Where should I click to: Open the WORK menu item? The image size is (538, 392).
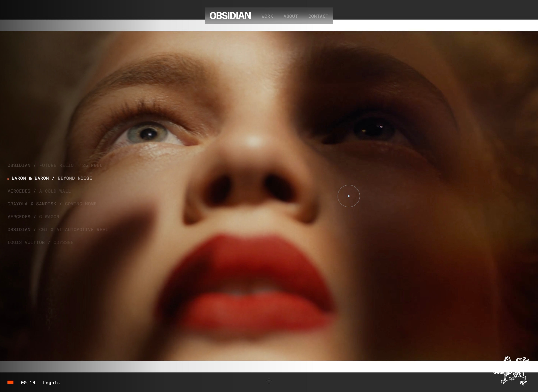[267, 16]
